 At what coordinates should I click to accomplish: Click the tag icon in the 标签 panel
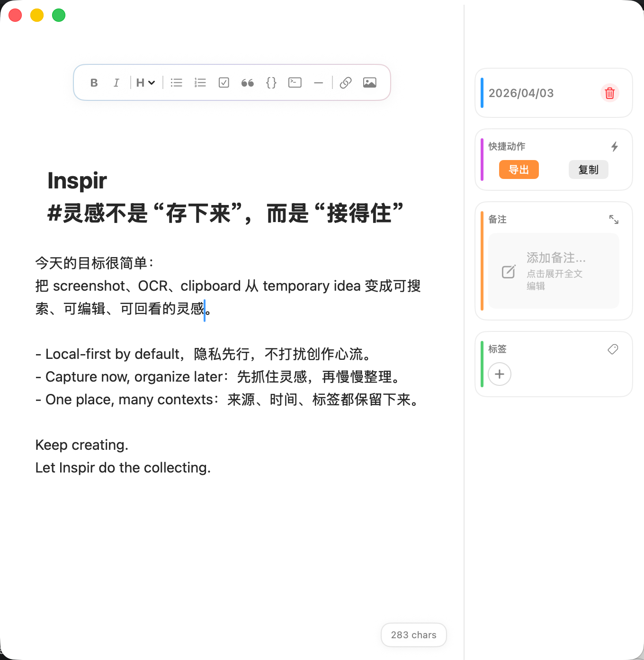[x=612, y=349]
